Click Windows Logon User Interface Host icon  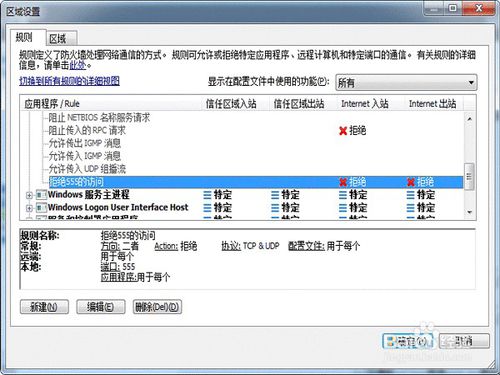[41, 208]
